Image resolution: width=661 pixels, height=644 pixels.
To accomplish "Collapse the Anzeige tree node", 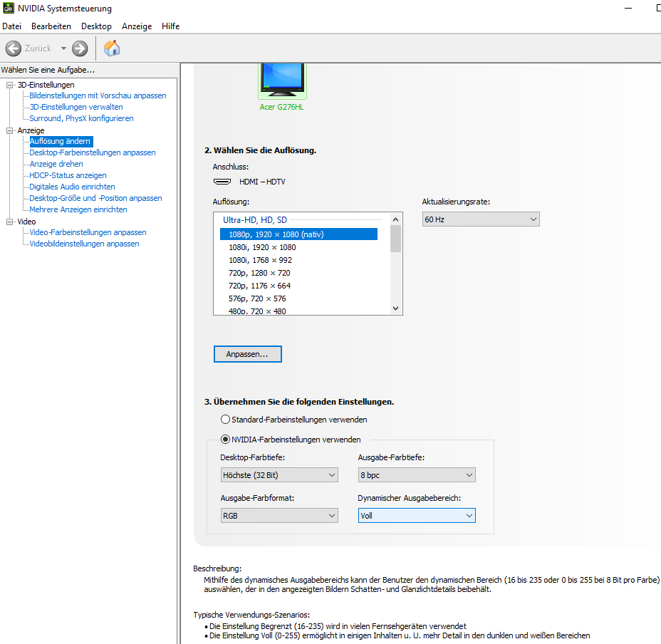I will coord(10,130).
